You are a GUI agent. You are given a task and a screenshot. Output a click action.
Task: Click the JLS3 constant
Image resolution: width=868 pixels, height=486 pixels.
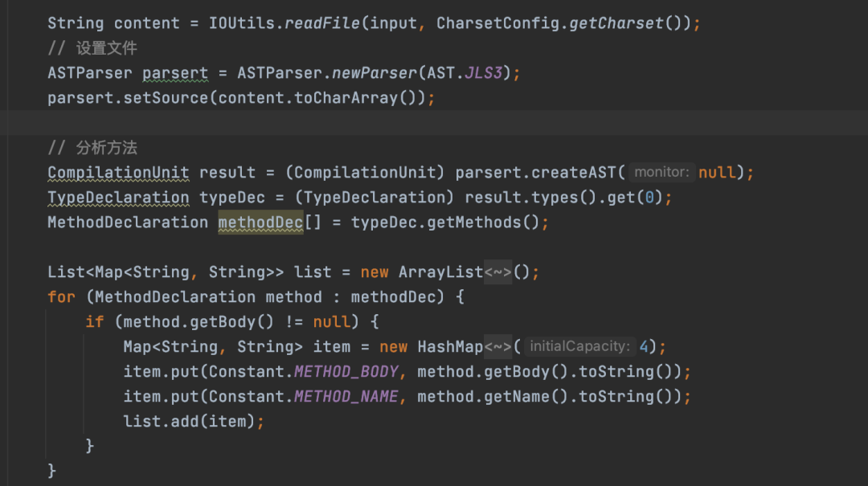[x=483, y=73]
